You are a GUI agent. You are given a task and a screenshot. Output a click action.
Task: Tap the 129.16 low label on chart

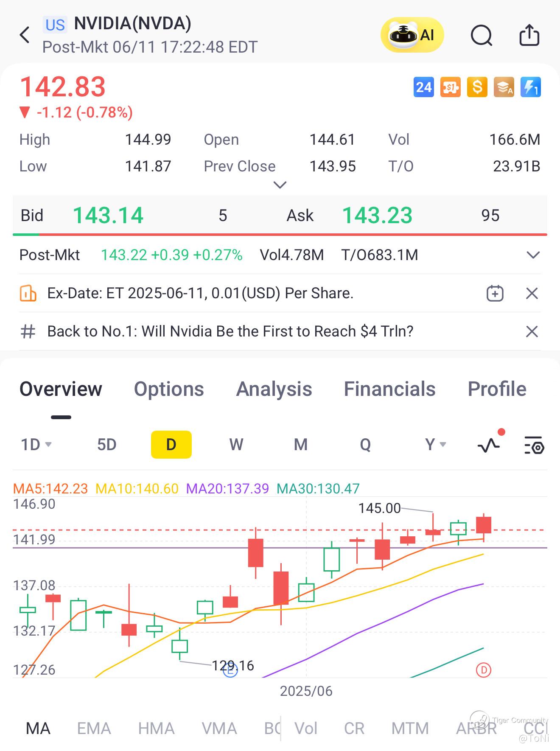click(x=233, y=665)
